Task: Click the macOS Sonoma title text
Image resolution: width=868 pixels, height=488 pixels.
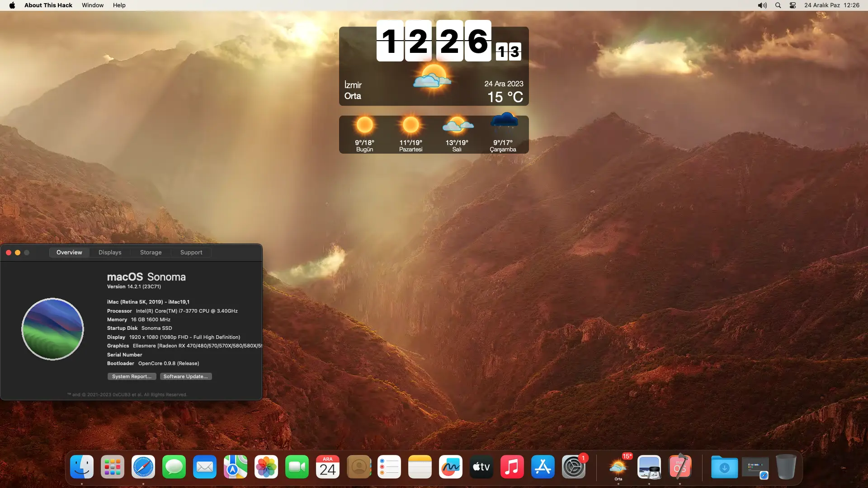Action: point(146,277)
